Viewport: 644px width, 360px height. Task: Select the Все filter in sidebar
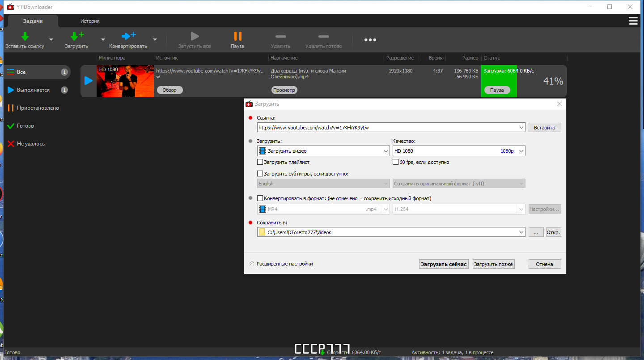37,72
